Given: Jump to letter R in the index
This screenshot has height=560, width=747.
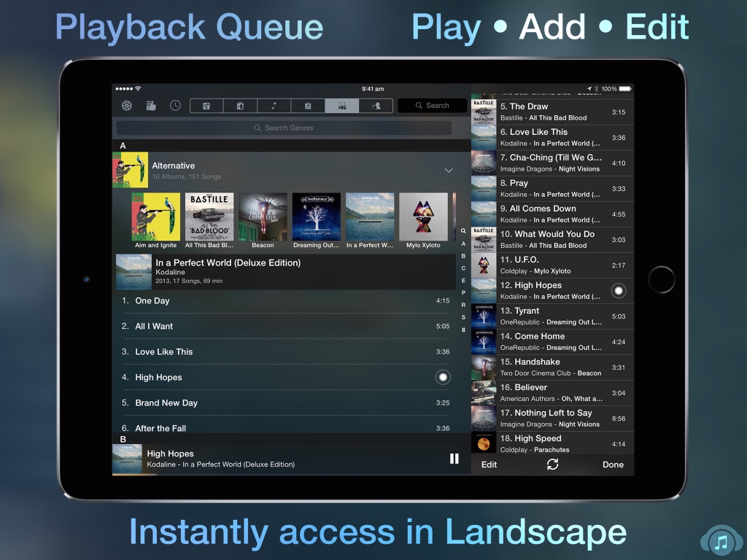Looking at the screenshot, I should tap(463, 306).
